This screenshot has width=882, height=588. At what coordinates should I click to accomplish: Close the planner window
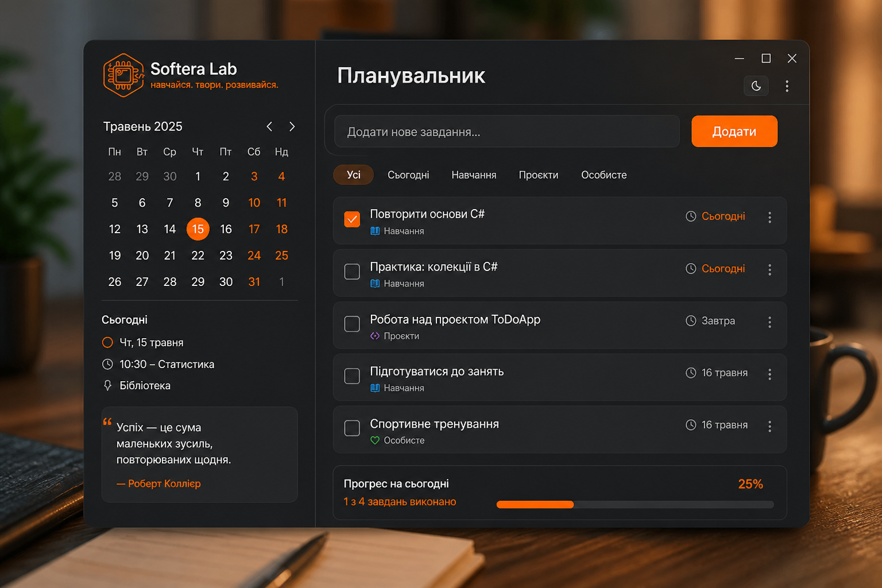792,59
